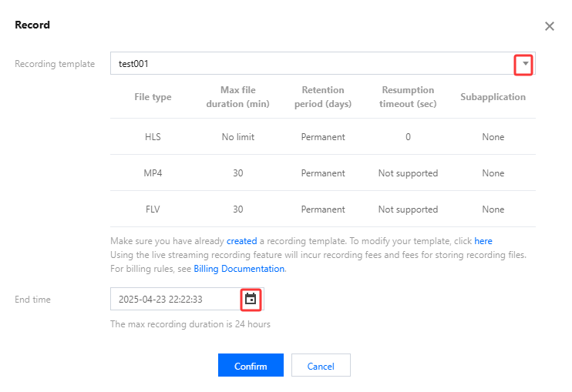572x392 pixels.
Task: Click the Max file duration column header
Action: pos(237,97)
